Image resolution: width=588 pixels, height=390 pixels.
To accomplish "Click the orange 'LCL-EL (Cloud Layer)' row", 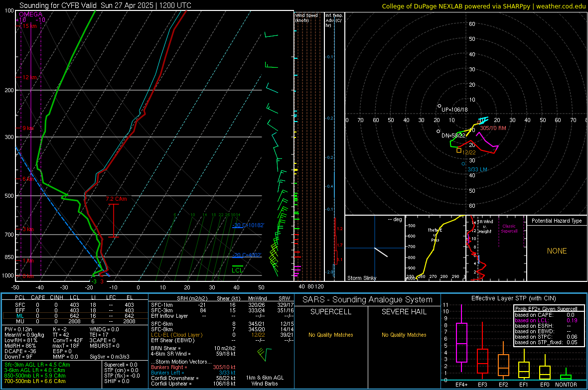I will pyautogui.click(x=222, y=335).
